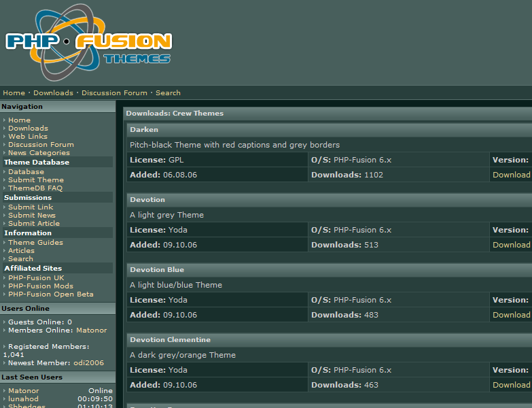
Task: Click the Users Online panel header
Action: [x=58, y=309]
